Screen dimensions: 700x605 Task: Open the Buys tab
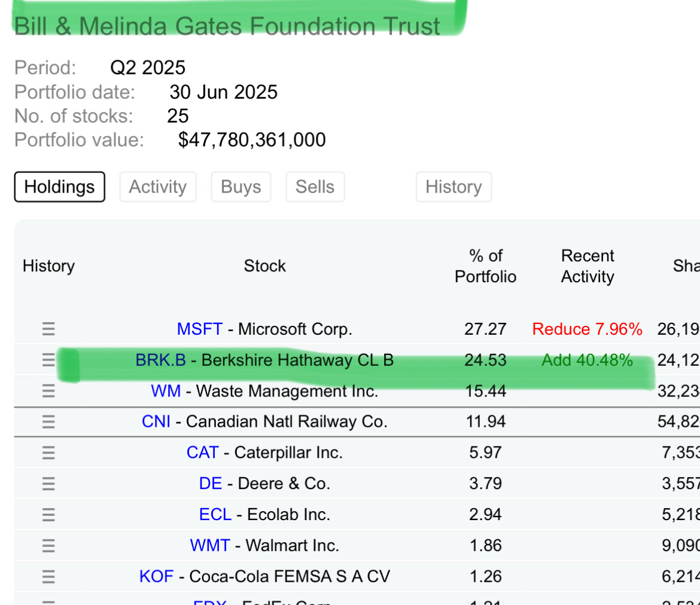click(241, 187)
